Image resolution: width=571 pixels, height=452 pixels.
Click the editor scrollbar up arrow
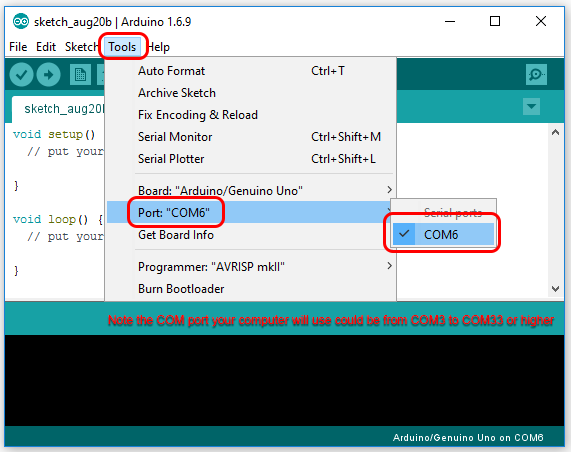(x=555, y=132)
